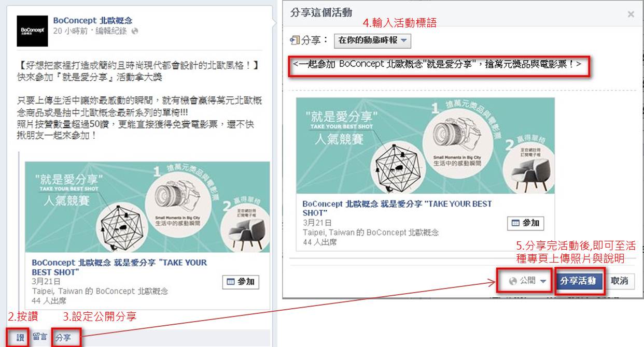Click the 參加 button inside the share dialog
644x347 pixels.
[526, 223]
